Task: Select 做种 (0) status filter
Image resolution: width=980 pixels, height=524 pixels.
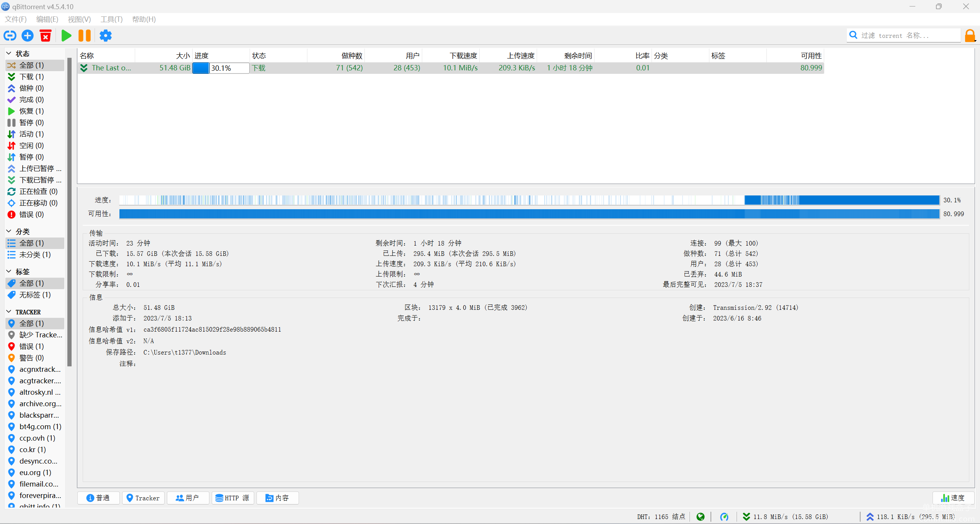Action: tap(35, 88)
